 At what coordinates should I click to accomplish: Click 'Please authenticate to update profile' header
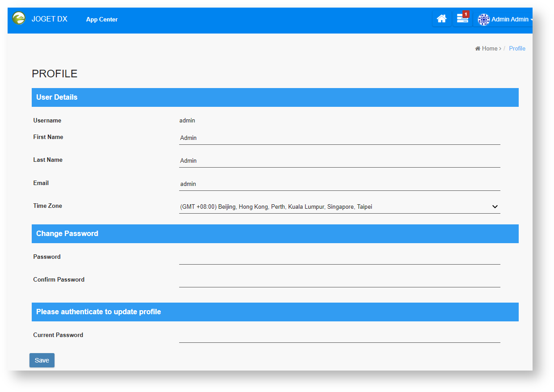click(x=275, y=312)
